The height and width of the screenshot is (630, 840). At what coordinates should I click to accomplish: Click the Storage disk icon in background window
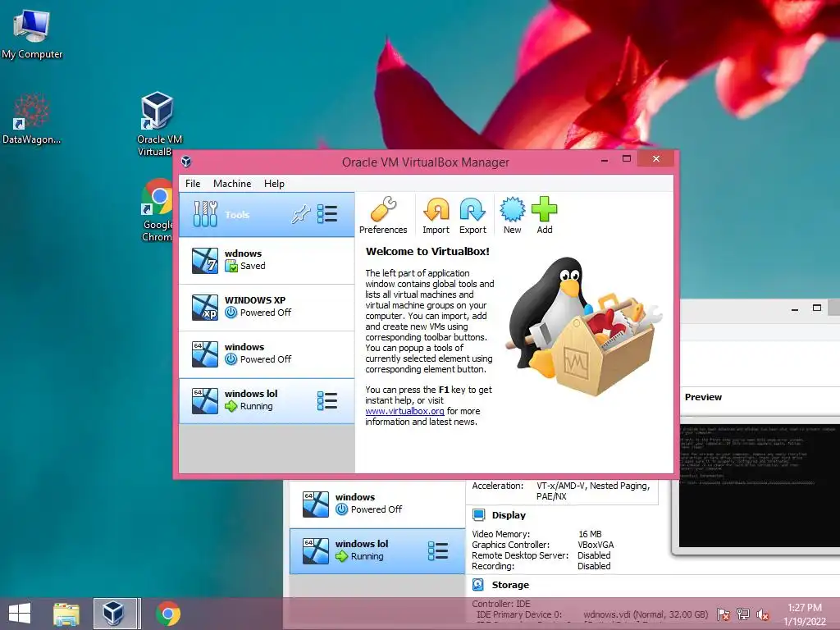478,584
